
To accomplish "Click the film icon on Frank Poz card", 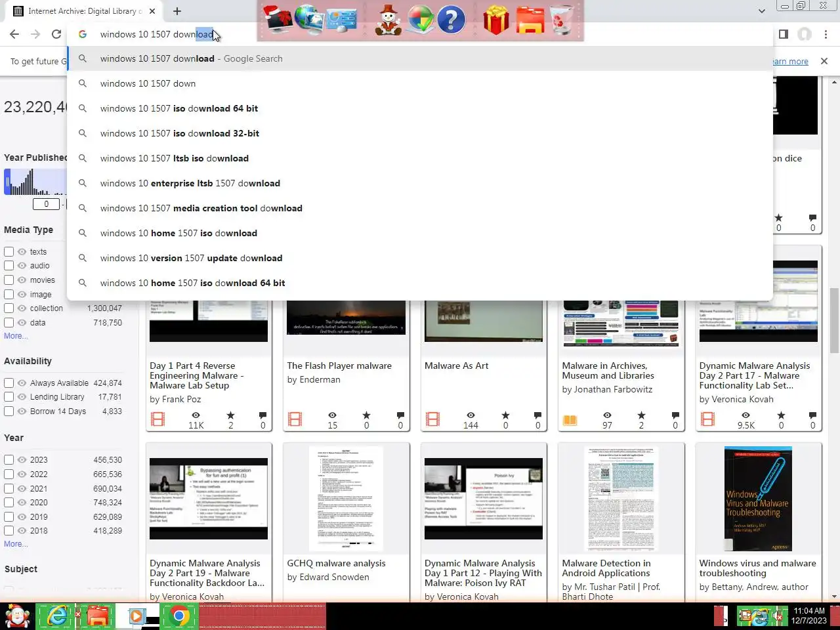I will click(157, 419).
